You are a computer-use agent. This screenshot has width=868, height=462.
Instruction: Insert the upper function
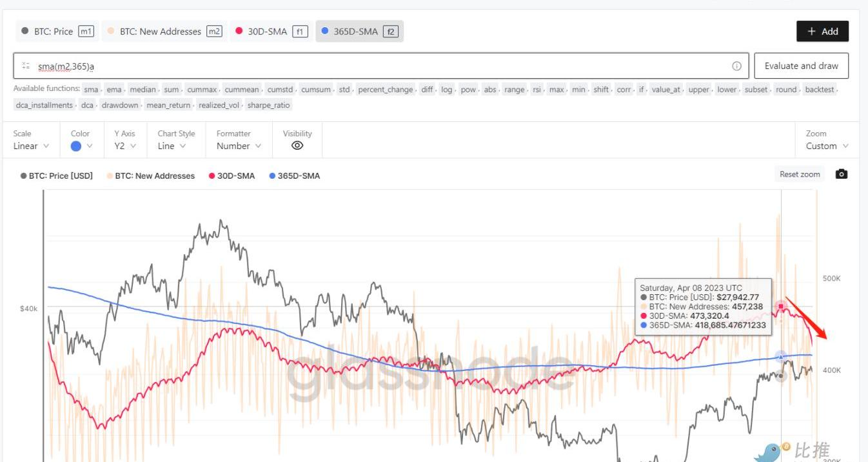[x=699, y=90]
